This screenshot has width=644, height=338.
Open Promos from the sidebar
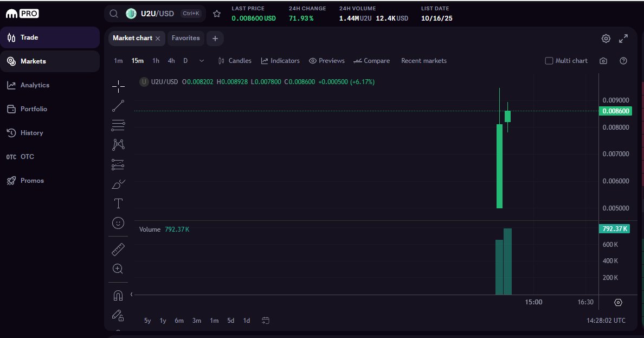click(x=50, y=181)
